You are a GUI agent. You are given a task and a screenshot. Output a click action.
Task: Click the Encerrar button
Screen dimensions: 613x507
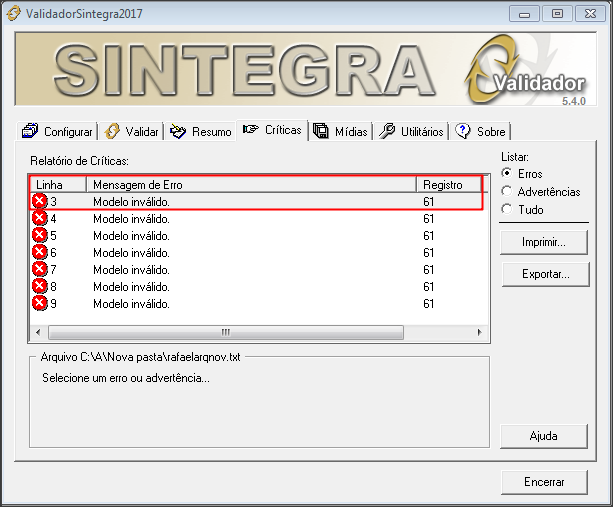pyautogui.click(x=544, y=482)
